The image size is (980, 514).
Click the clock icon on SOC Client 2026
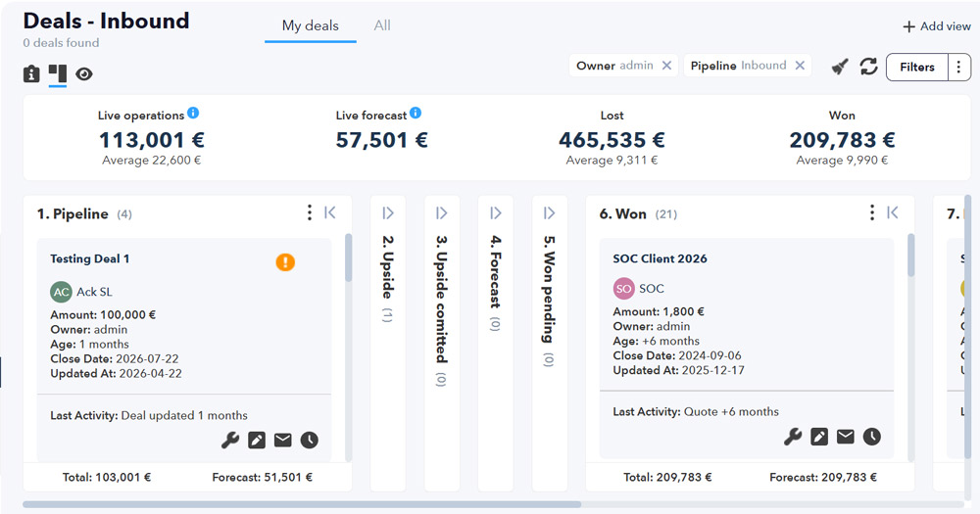(871, 437)
